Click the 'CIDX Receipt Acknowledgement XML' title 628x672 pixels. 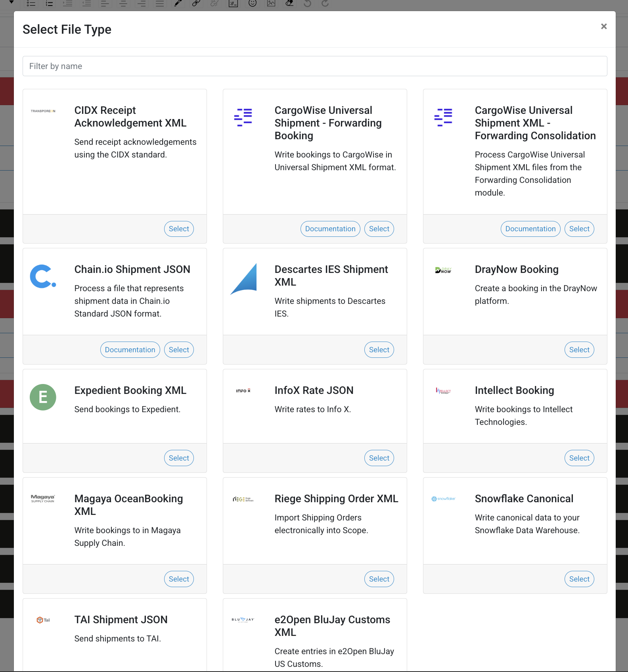(130, 117)
